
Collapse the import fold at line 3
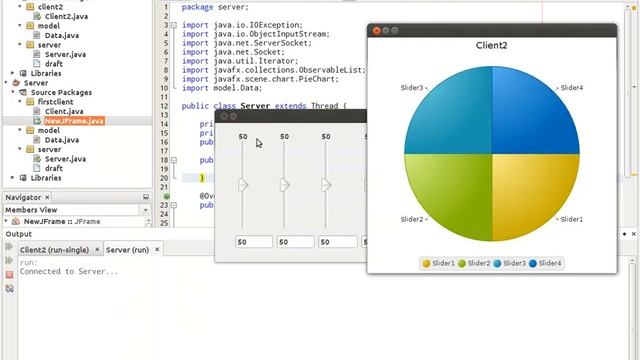click(174, 25)
